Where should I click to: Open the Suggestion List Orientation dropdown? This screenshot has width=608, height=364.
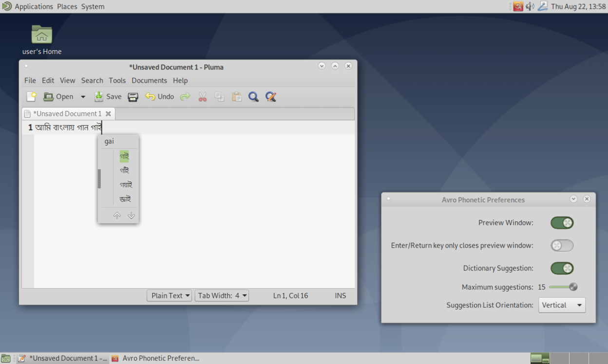(562, 305)
